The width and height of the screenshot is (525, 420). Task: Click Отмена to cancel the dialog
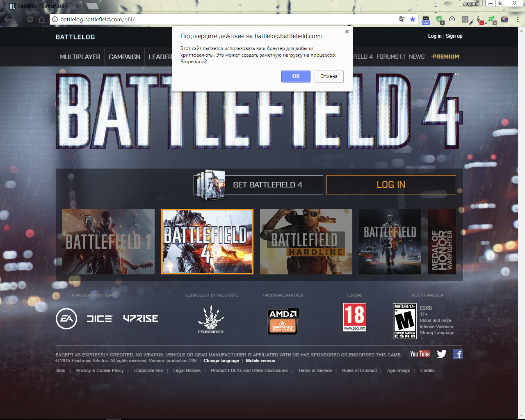329,76
